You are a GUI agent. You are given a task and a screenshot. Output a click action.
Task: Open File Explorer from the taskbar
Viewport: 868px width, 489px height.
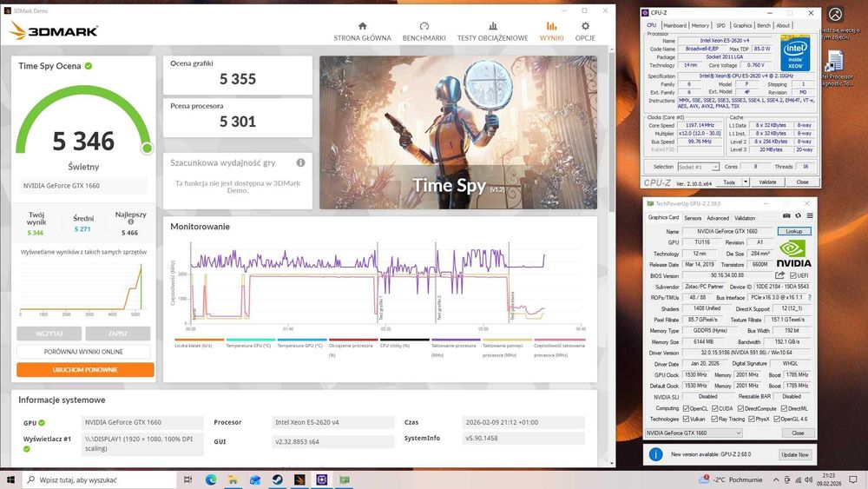(233, 479)
